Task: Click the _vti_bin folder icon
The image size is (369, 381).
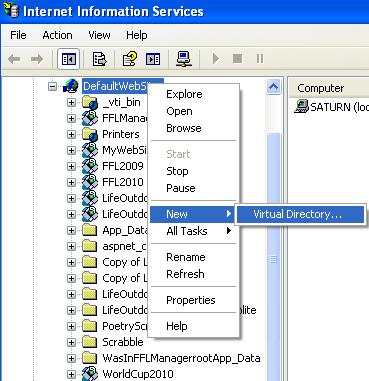Action: (x=90, y=102)
